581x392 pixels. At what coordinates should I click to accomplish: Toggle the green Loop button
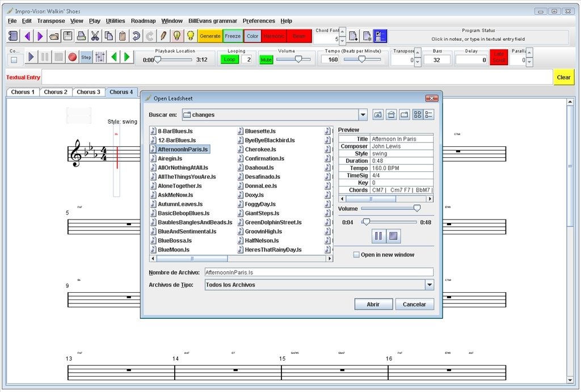(x=229, y=59)
